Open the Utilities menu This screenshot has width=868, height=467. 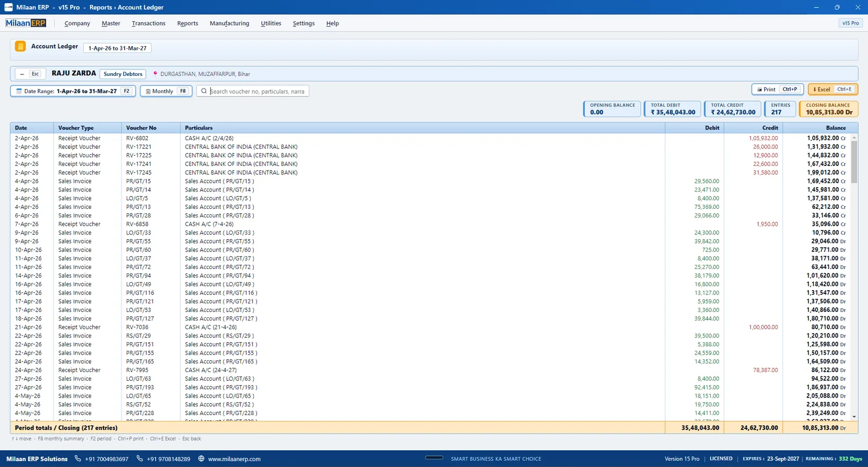point(271,23)
